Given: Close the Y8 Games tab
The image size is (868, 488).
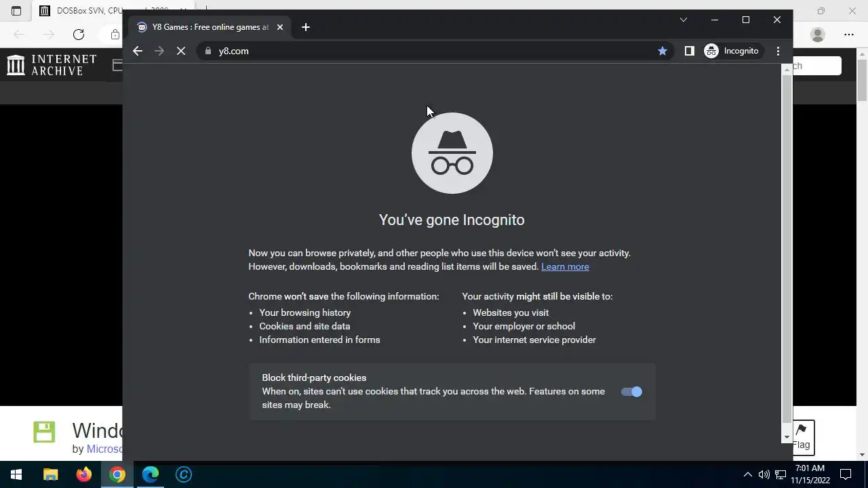Looking at the screenshot, I should tap(280, 27).
